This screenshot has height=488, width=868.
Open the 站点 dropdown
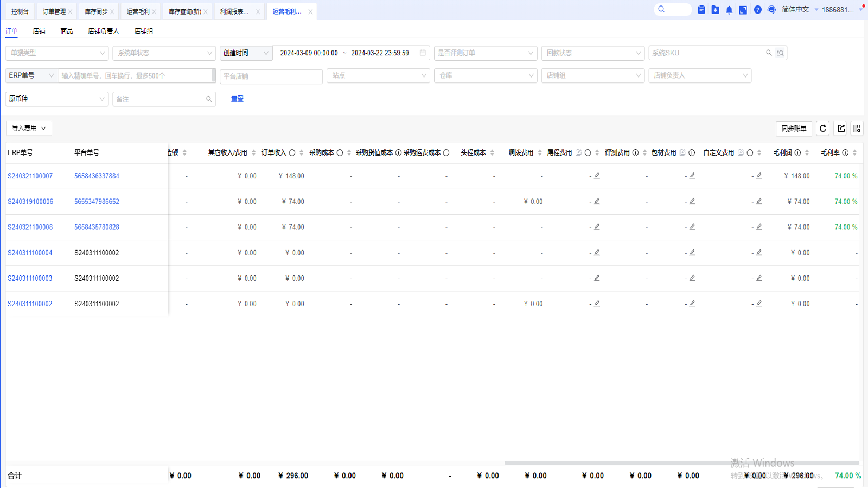click(378, 75)
